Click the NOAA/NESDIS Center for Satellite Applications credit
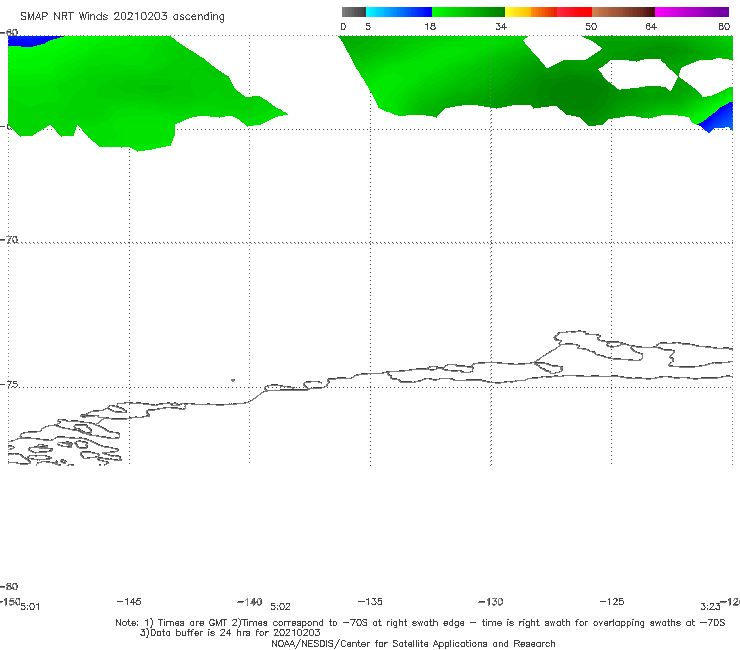Screen dimensions: 740x650 413,644
